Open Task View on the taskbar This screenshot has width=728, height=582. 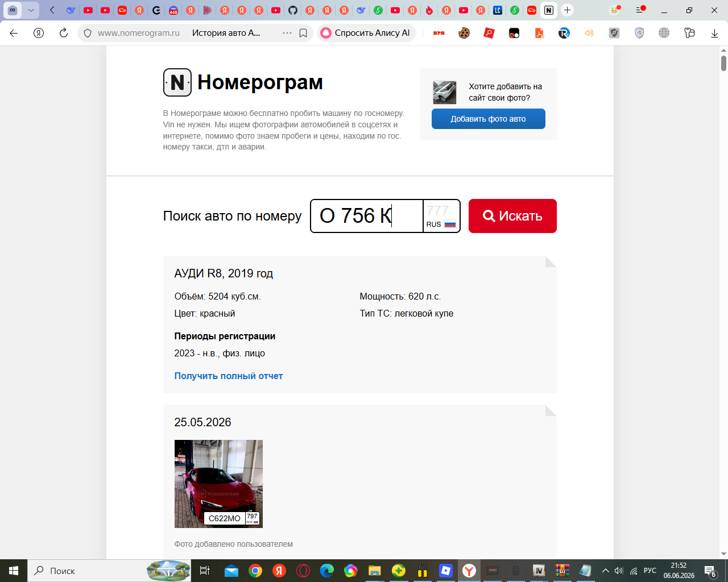[205, 571]
